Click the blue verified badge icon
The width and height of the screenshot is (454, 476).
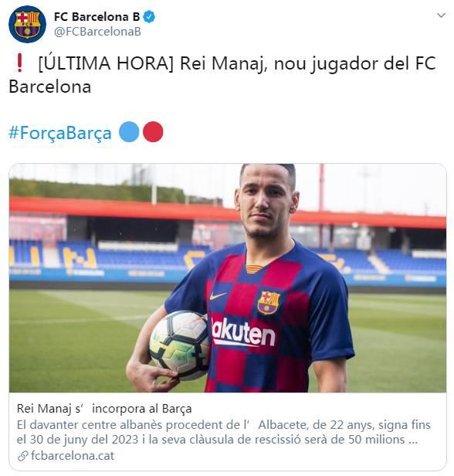click(x=149, y=17)
